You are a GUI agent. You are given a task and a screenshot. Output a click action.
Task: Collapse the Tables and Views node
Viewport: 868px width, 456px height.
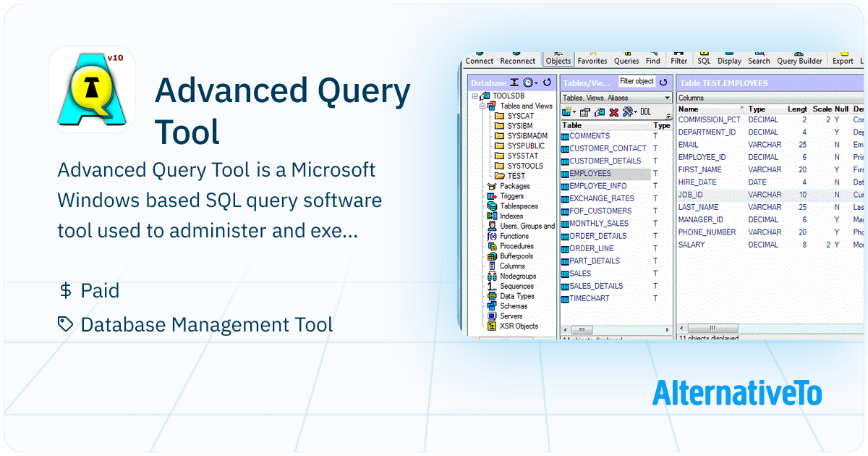pos(482,106)
